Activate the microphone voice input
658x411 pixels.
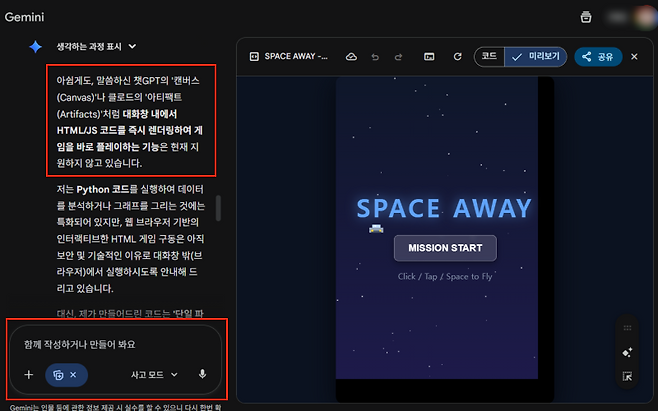point(202,374)
